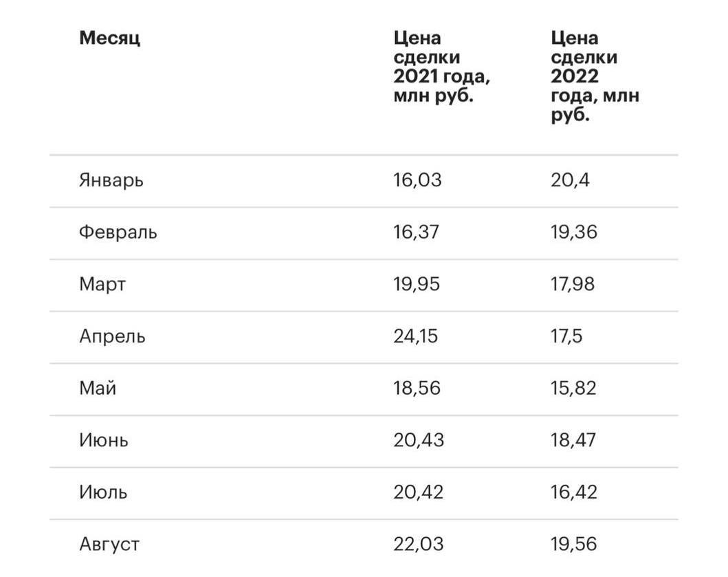This screenshot has width=728, height=577.
Task: Select the 2022 deal price column header
Action: coord(595,76)
